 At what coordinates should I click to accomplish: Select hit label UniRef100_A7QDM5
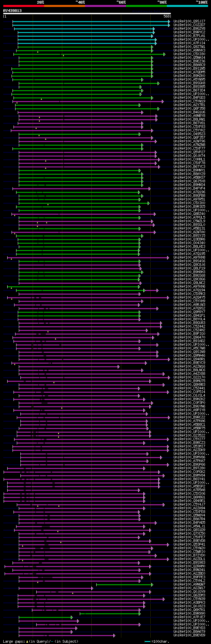(x=189, y=72)
